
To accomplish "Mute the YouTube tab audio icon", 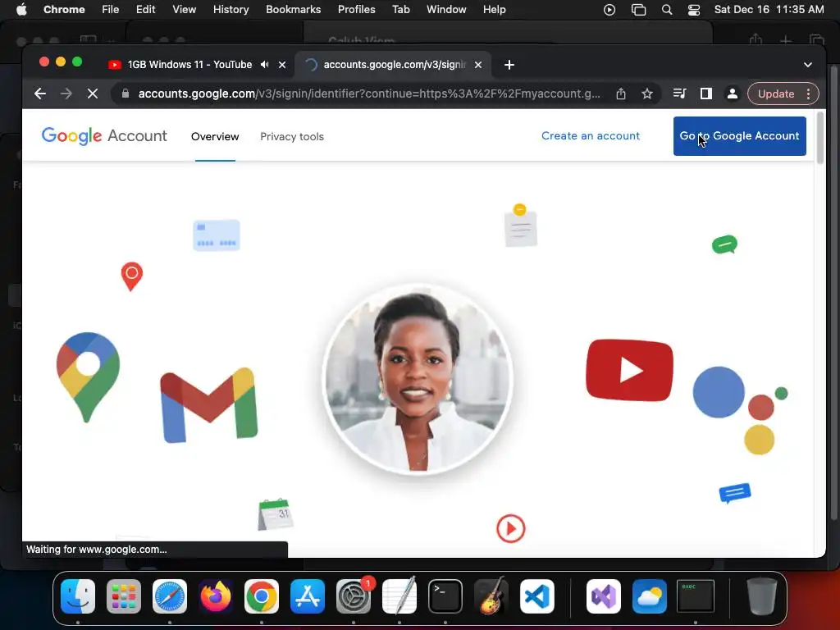I will click(x=265, y=64).
